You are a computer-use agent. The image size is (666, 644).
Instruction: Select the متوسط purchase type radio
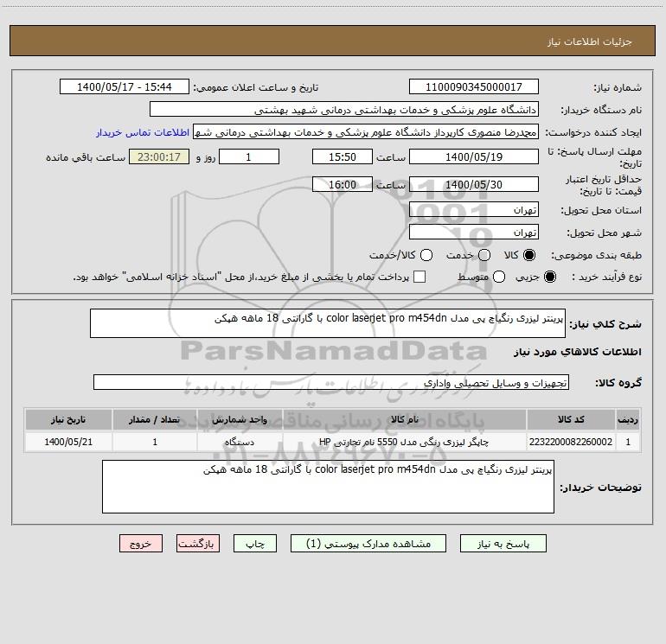(499, 277)
